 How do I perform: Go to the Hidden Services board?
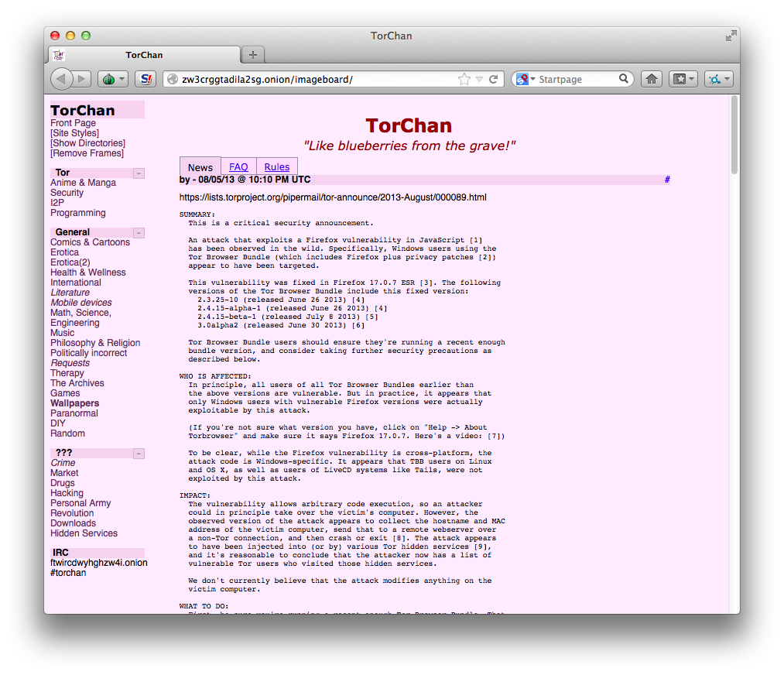pyautogui.click(x=84, y=533)
